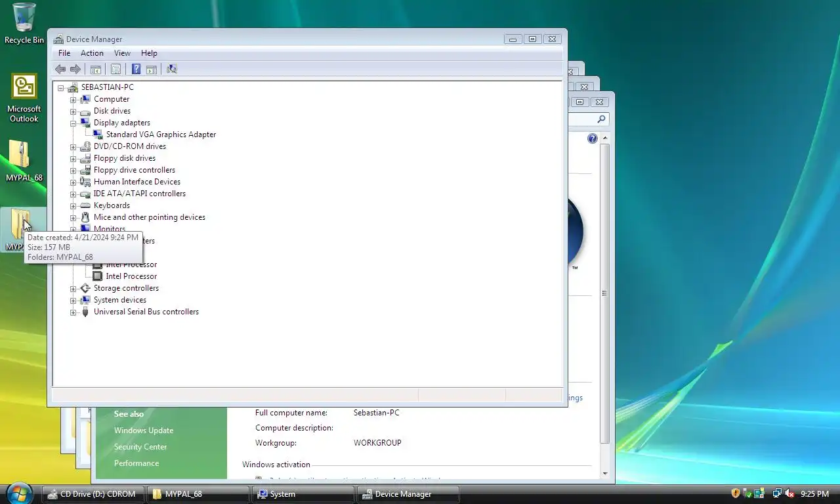Switch to CD Drive (D:) CDROM taskbar button
This screenshot has height=504, width=840.
[93, 494]
